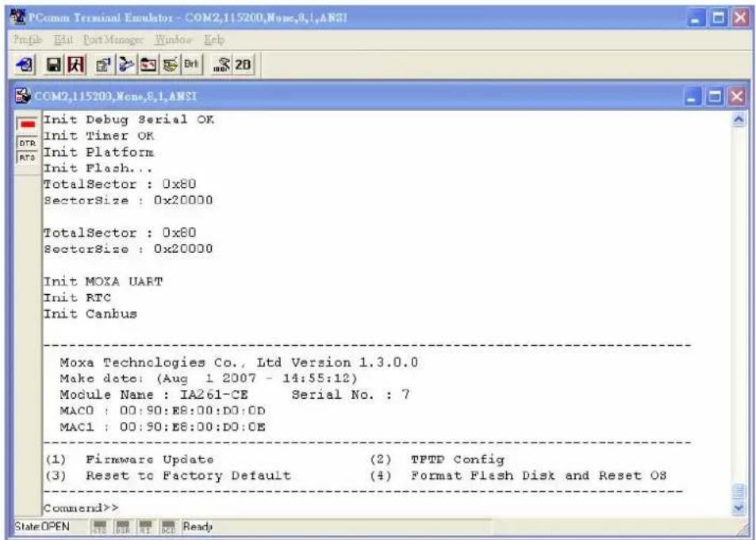Click the 'Make date: (Aug 1 2007' line
Image resolution: width=756 pixels, height=540 pixels.
pyautogui.click(x=209, y=378)
